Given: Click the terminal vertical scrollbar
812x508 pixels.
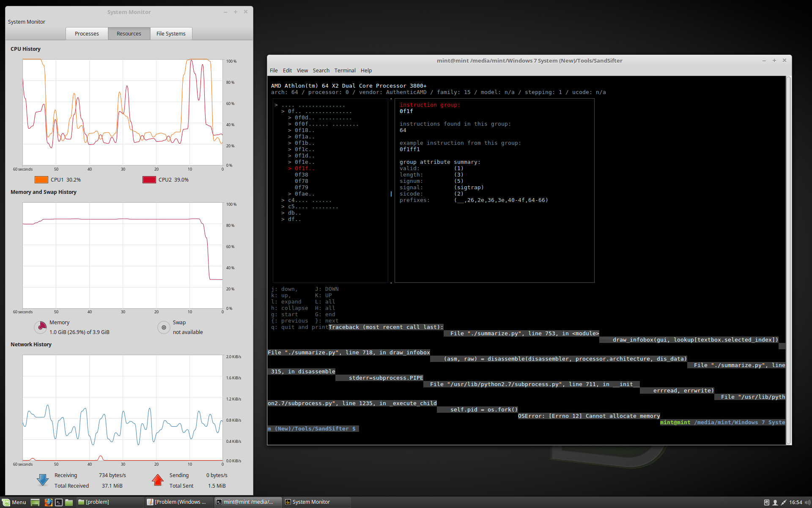Looking at the screenshot, I should click(x=788, y=254).
